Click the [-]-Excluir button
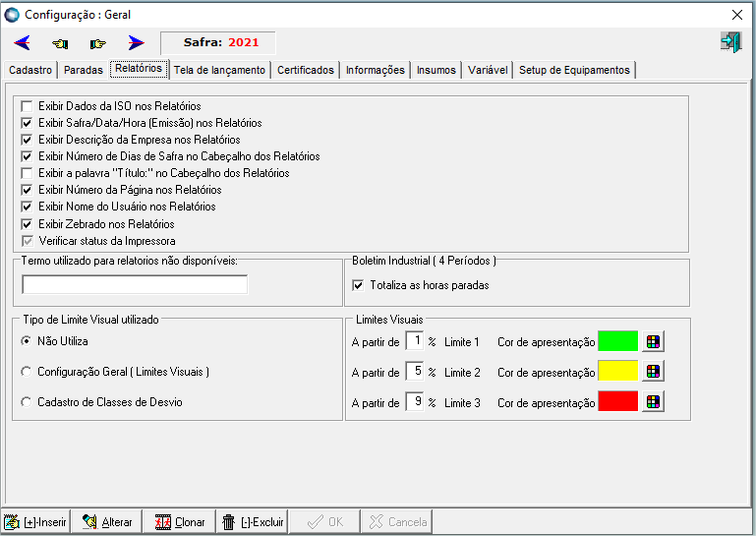 click(x=252, y=521)
